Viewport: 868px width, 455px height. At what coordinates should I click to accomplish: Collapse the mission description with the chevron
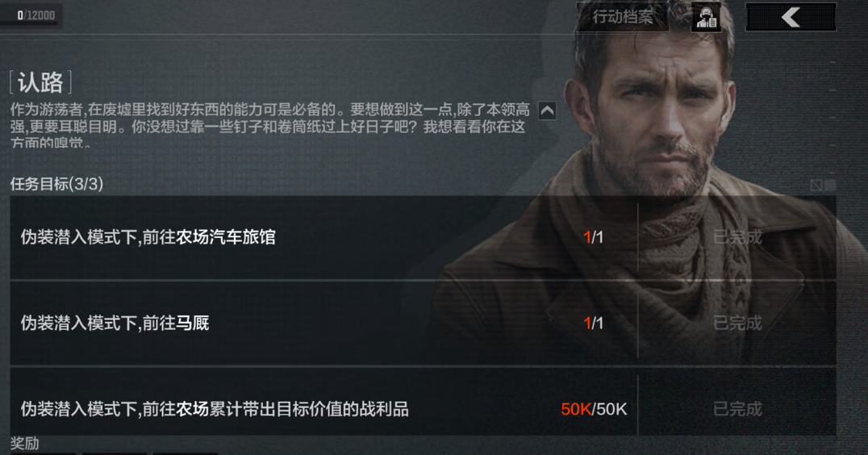(x=547, y=111)
